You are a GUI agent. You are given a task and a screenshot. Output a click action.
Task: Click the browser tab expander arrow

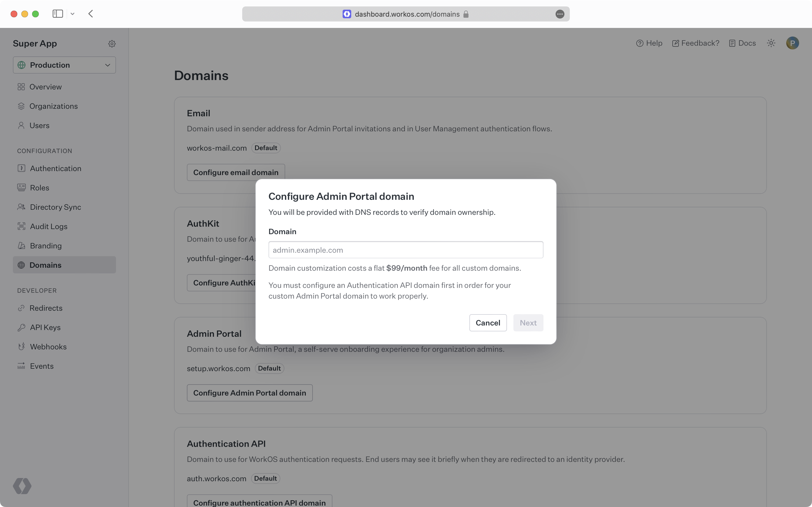[73, 13]
